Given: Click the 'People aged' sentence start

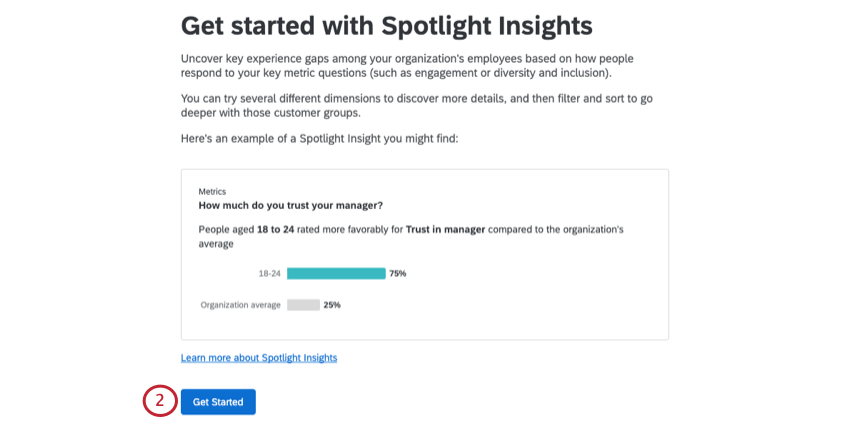Looking at the screenshot, I should click(x=226, y=229).
